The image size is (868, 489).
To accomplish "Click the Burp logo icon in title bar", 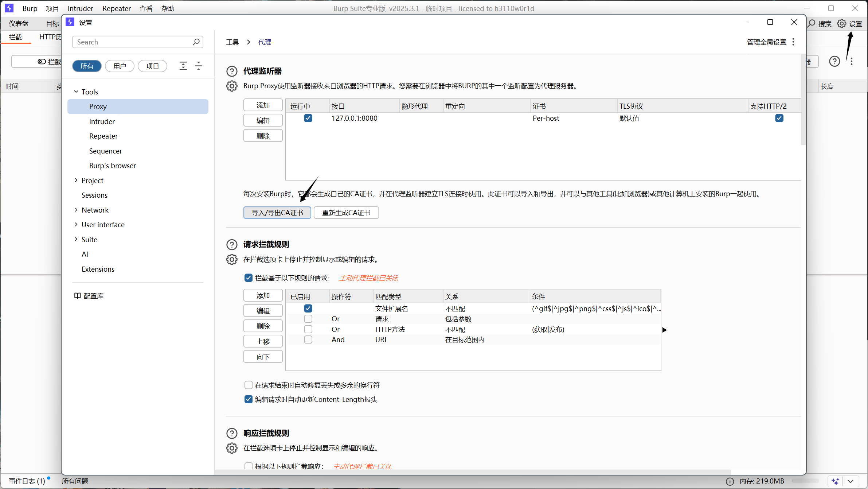I will coord(9,8).
